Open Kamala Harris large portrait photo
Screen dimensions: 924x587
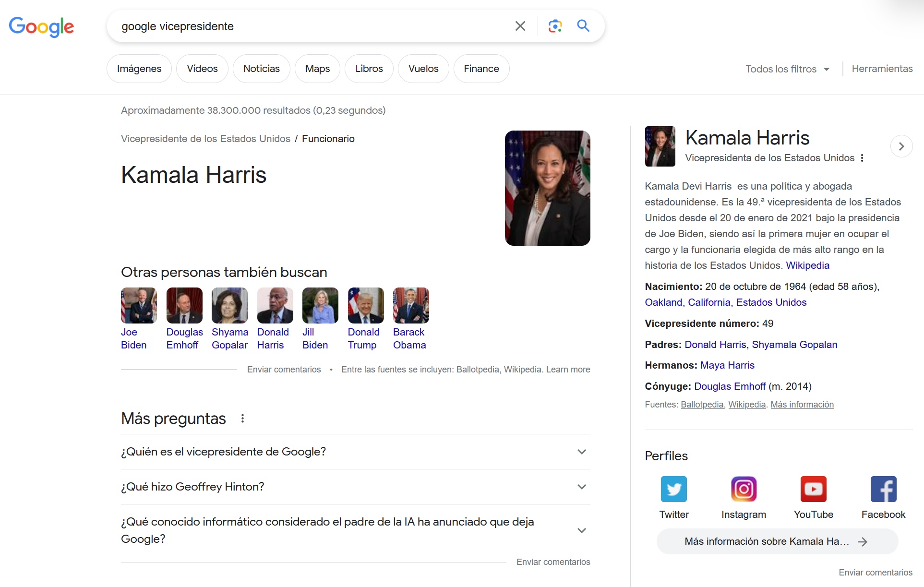point(548,188)
